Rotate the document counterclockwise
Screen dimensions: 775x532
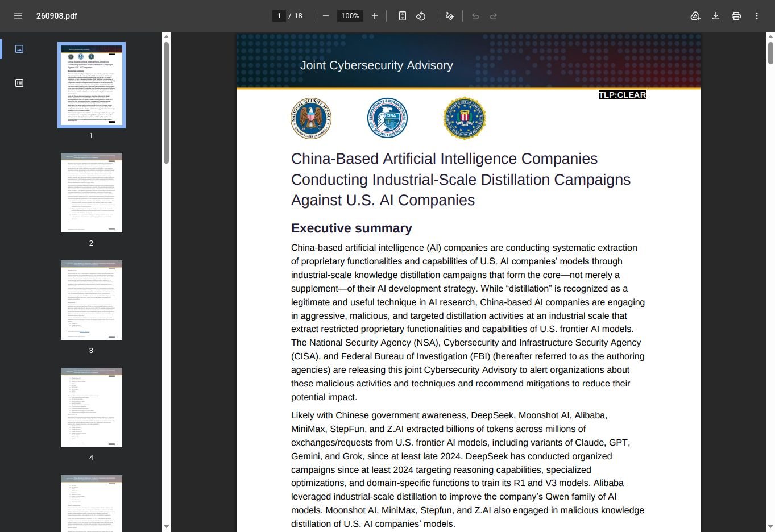[421, 16]
